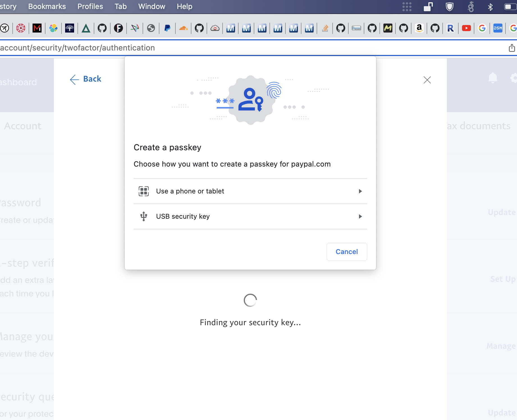Click the 'Create a passkey' heading
Image resolution: width=517 pixels, height=420 pixels.
click(167, 147)
